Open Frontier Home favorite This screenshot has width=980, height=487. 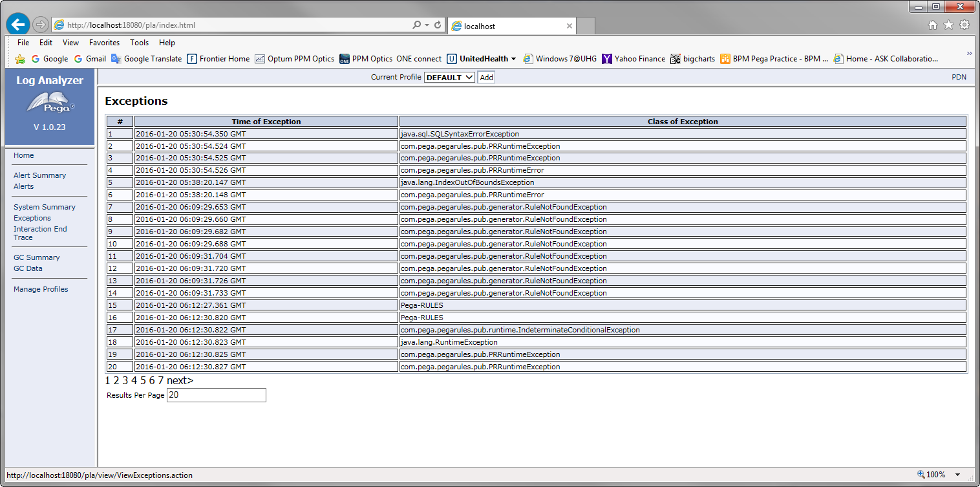pos(218,59)
